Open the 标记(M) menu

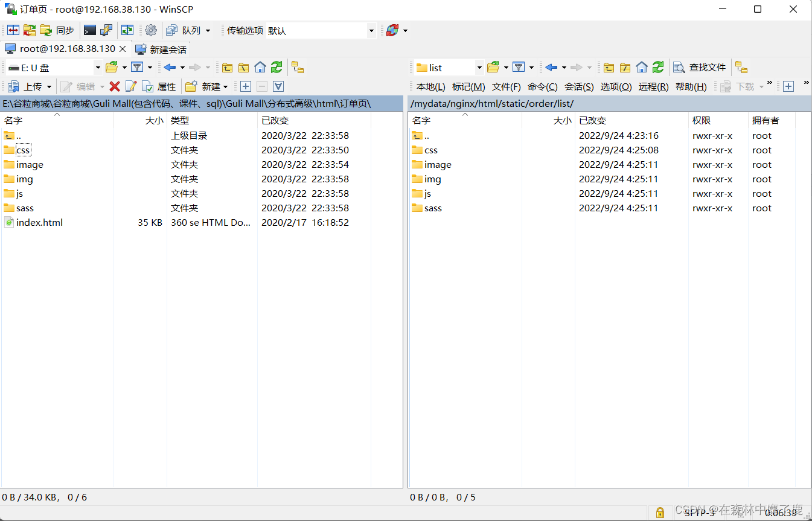[x=468, y=87]
